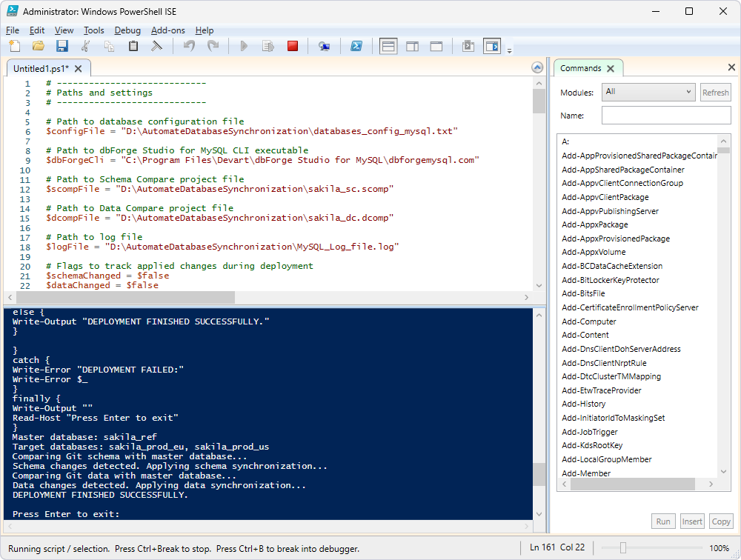Screen dimensions: 741x560
Task: Run the selected script portion
Action: point(268,45)
